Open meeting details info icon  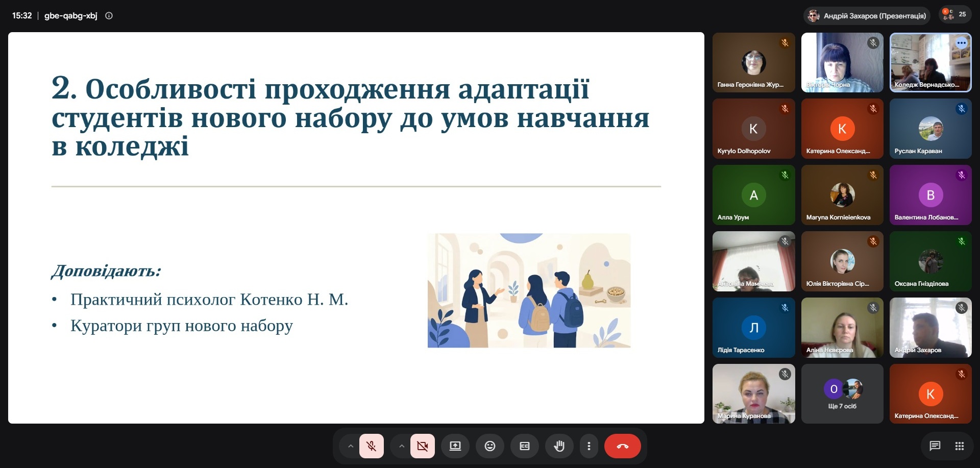pos(109,16)
